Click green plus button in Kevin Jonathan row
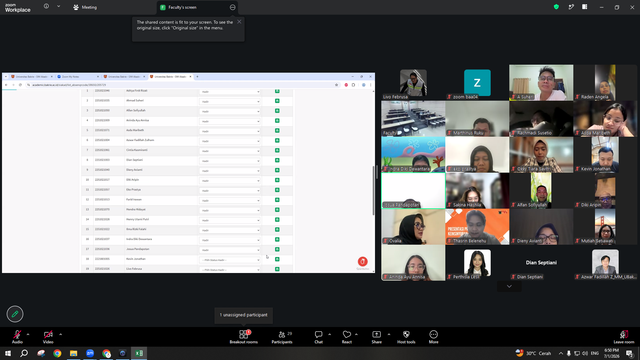Image resolution: width=640 pixels, height=360 pixels. click(x=277, y=259)
